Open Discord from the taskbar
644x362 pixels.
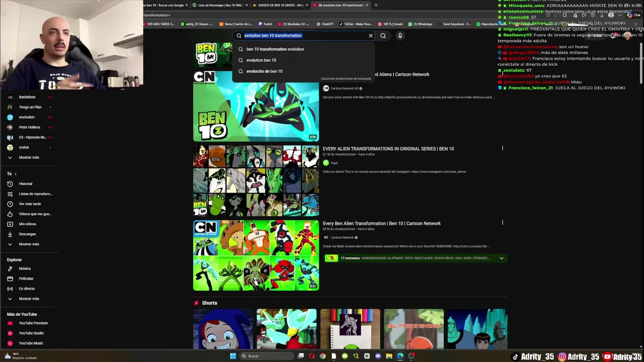[378, 356]
